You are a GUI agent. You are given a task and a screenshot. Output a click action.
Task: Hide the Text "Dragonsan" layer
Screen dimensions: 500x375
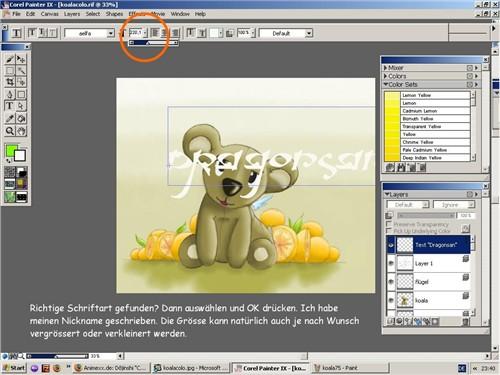[391, 245]
